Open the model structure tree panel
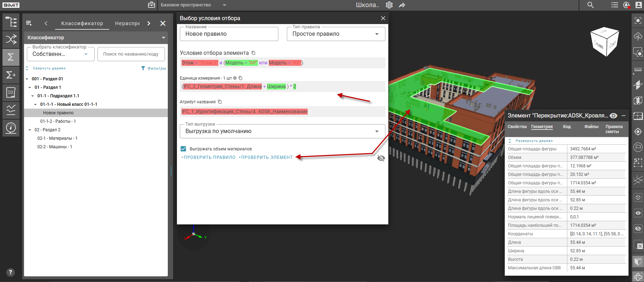 coord(11,22)
